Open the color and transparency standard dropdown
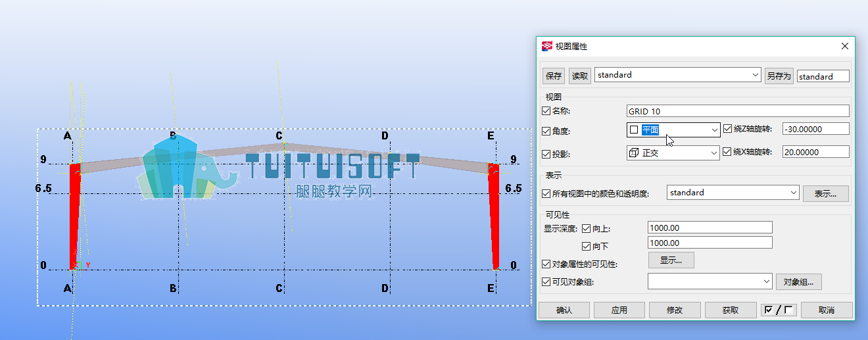 pyautogui.click(x=733, y=193)
